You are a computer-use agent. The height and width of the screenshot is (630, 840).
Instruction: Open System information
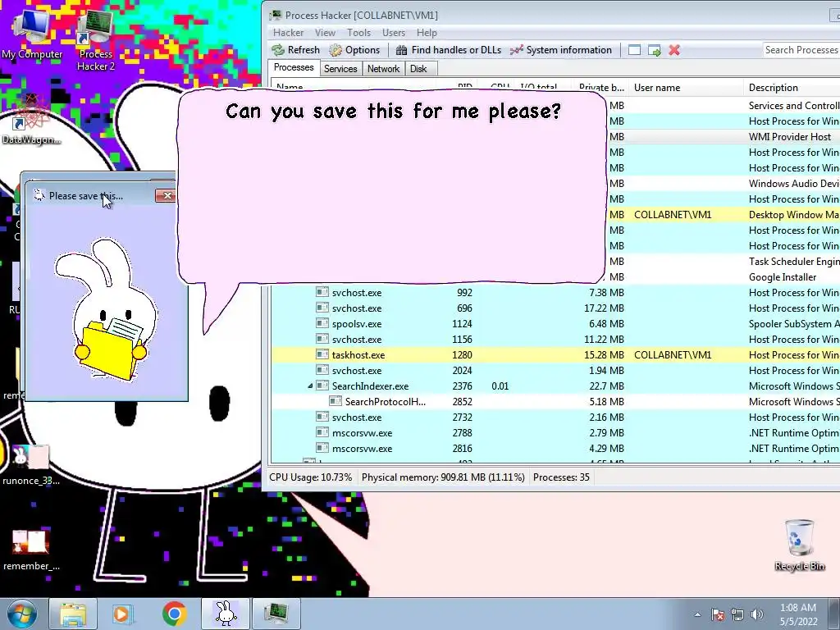pos(561,50)
